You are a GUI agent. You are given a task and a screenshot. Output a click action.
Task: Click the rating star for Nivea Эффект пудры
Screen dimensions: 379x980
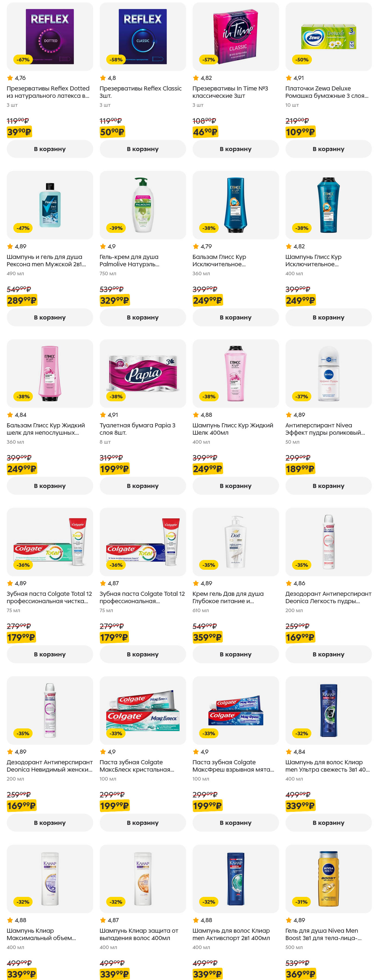click(x=289, y=415)
